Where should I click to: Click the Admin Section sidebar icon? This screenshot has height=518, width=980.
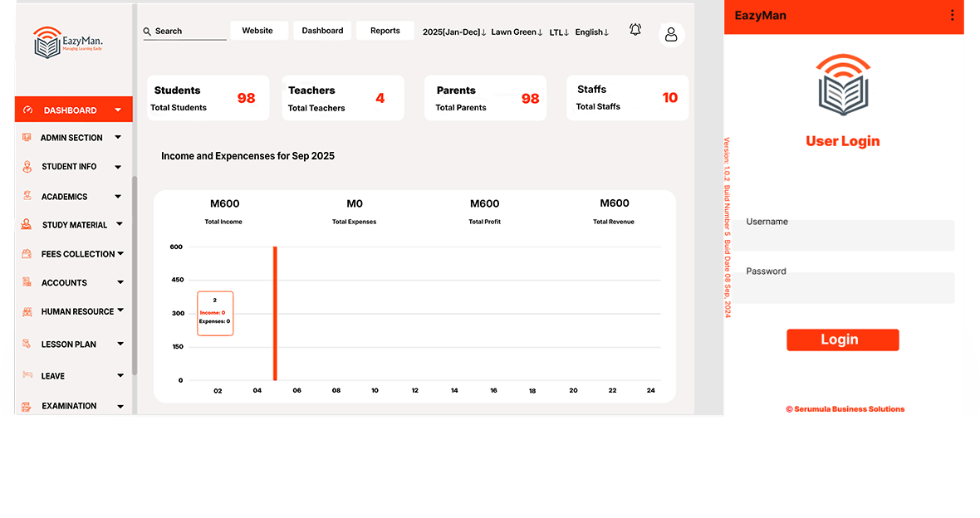[x=27, y=138]
